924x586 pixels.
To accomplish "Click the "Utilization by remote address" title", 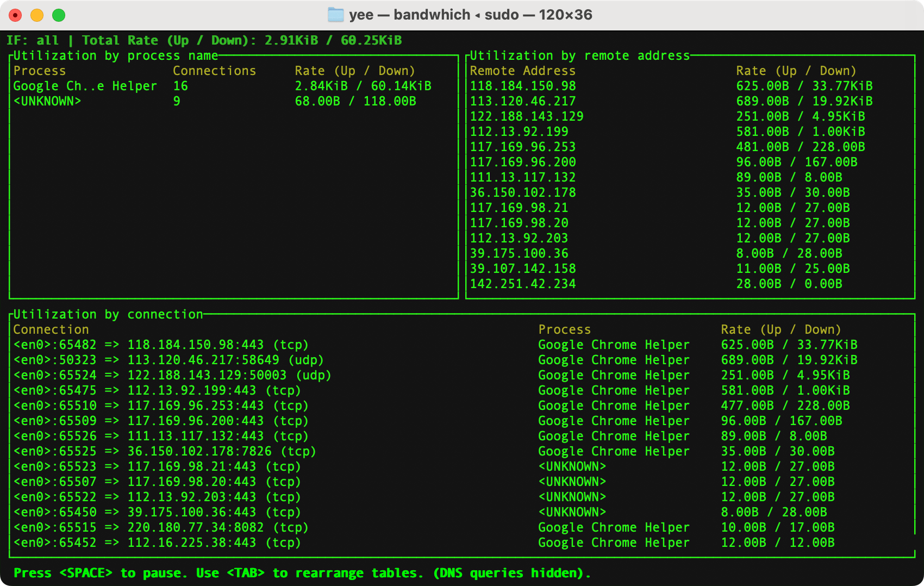I will tap(580, 55).
